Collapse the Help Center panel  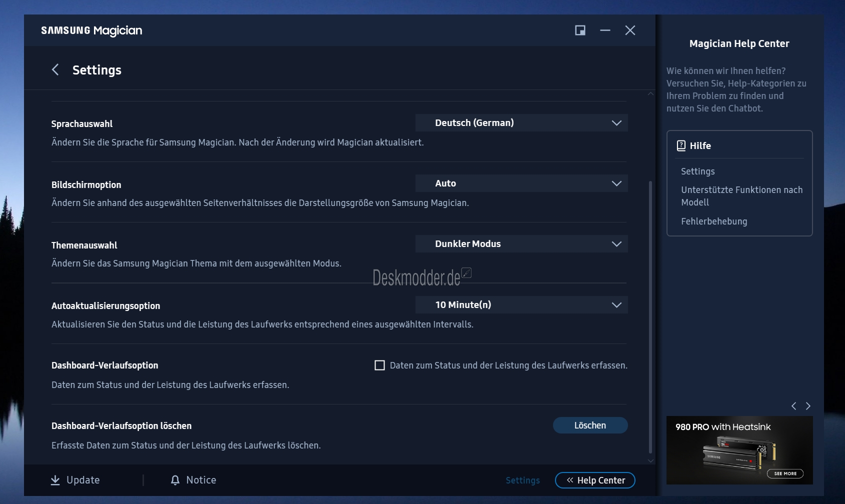point(595,480)
